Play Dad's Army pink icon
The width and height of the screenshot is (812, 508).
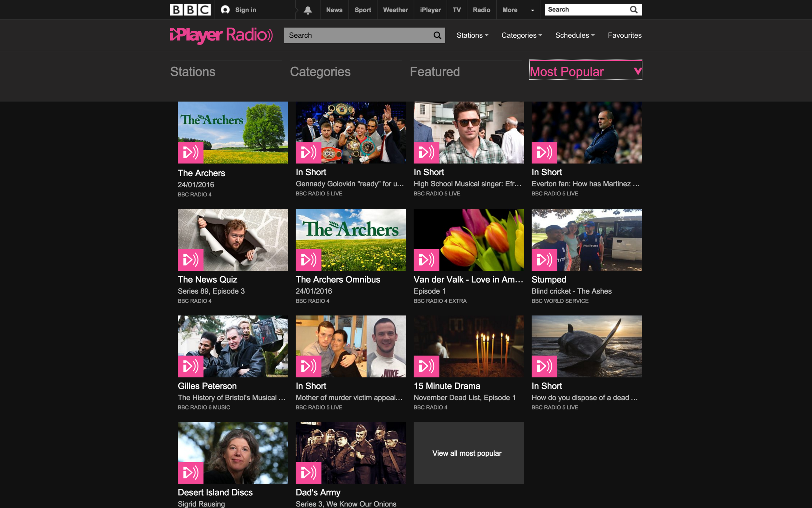[309, 473]
